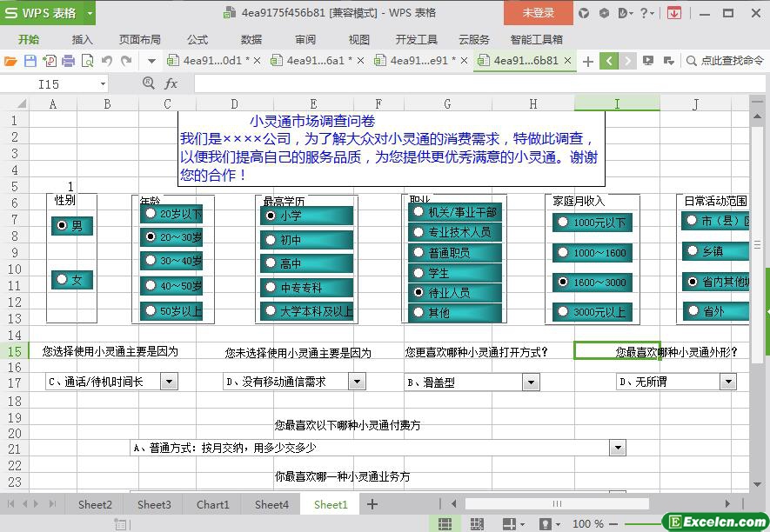Click the 未登录 login button
The image size is (770, 532).
pos(538,12)
